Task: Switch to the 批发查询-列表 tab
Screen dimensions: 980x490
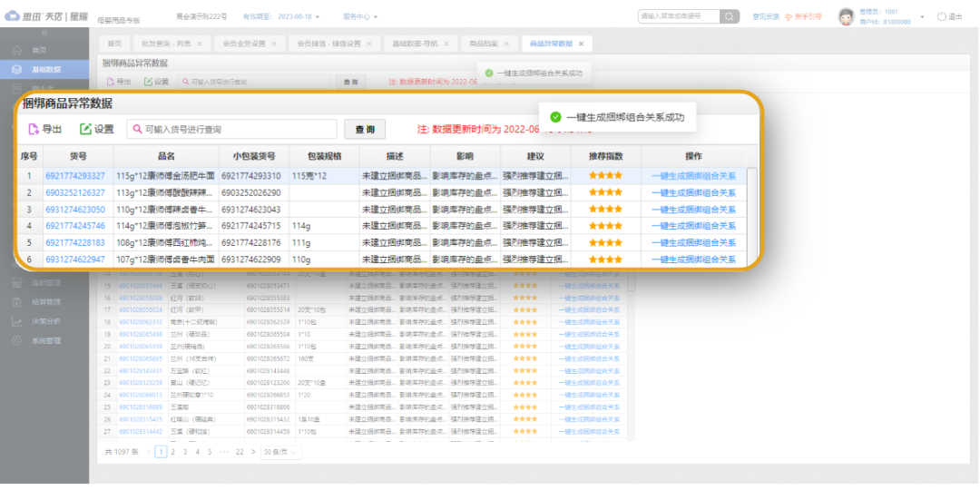Action: (x=166, y=44)
